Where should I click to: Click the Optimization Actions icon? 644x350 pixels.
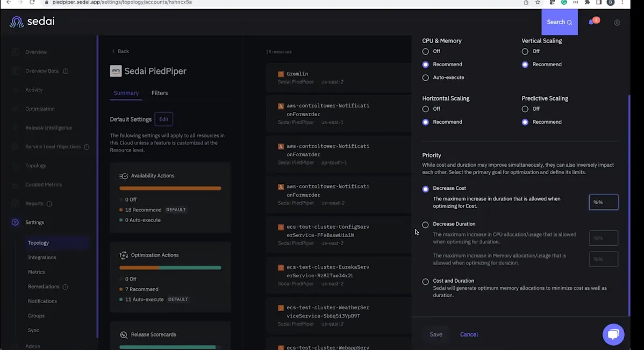pyautogui.click(x=124, y=255)
